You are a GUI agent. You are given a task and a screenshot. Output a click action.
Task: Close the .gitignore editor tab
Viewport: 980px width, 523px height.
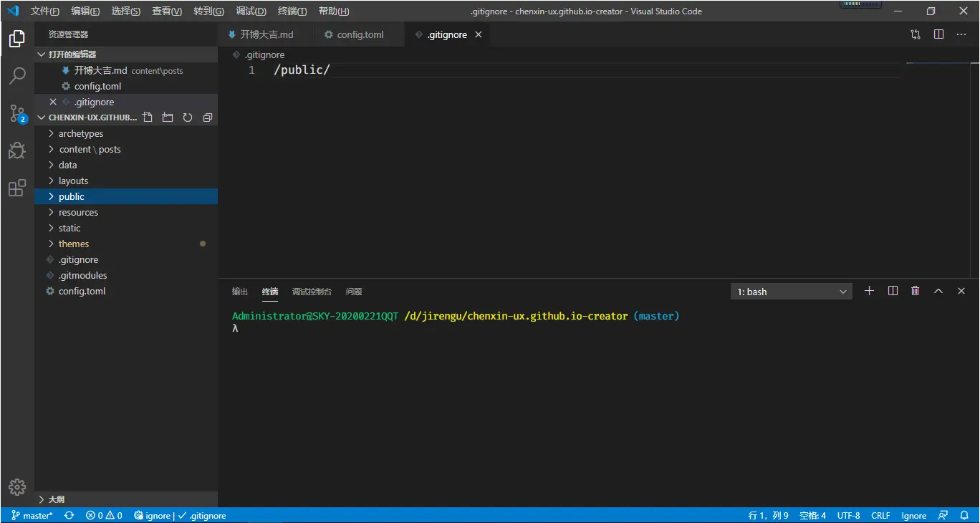click(479, 34)
